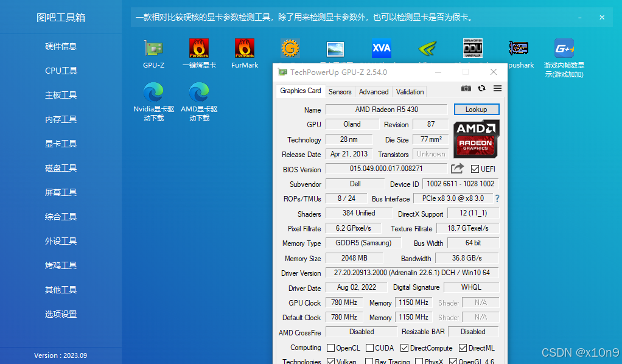The height and width of the screenshot is (364, 622).
Task: Select CPU工具 in the sidebar
Action: point(61,71)
